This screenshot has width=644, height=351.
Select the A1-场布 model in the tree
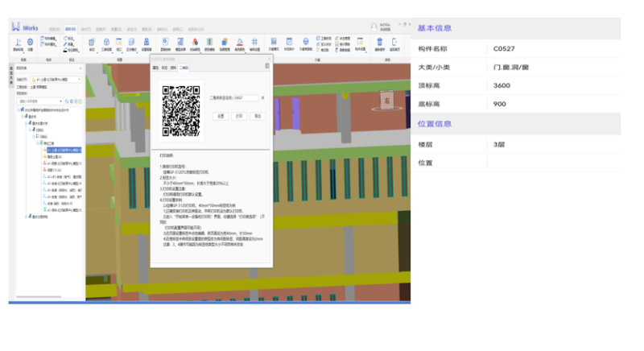coord(62,210)
